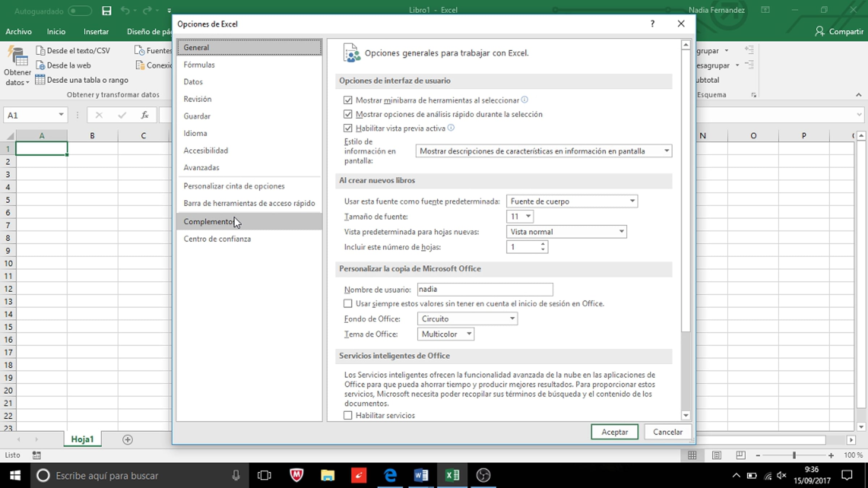The height and width of the screenshot is (488, 868).
Task: Click Desde la web icon
Action: pos(40,65)
